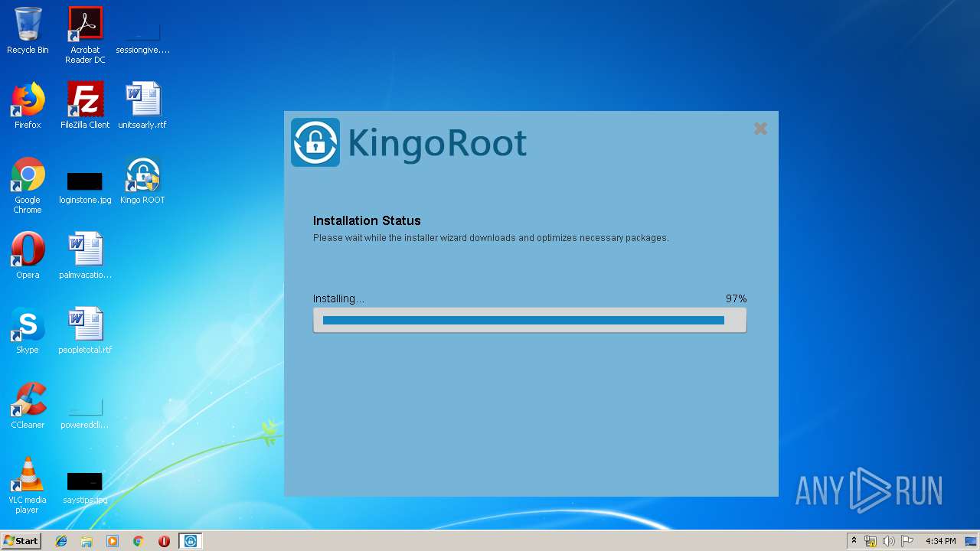This screenshot has width=980, height=551.
Task: Show hidden system tray icons
Action: point(854,541)
